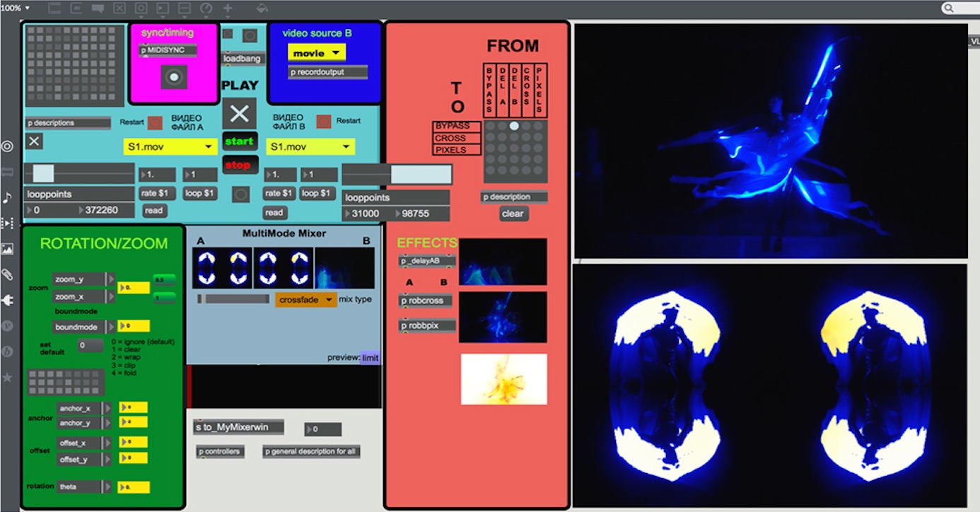The image size is (980, 512).
Task: Toggle the small X box below p descriptions
Action: [x=34, y=141]
